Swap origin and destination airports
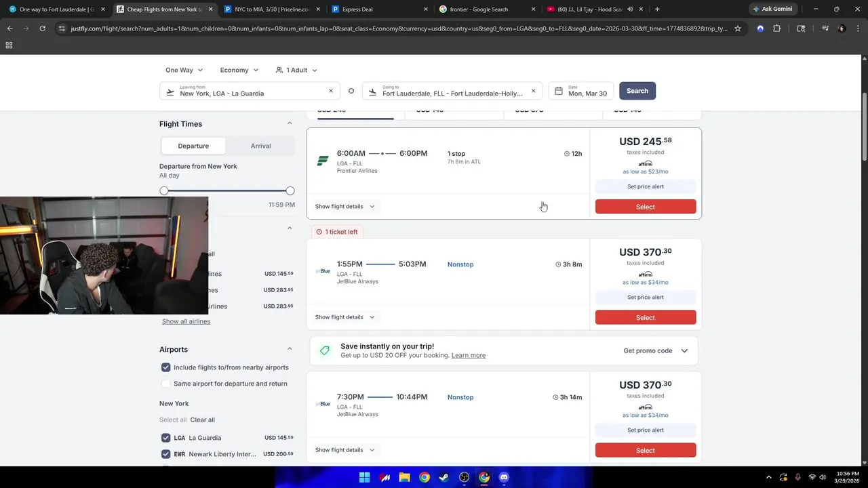The height and width of the screenshot is (488, 868). [x=351, y=91]
